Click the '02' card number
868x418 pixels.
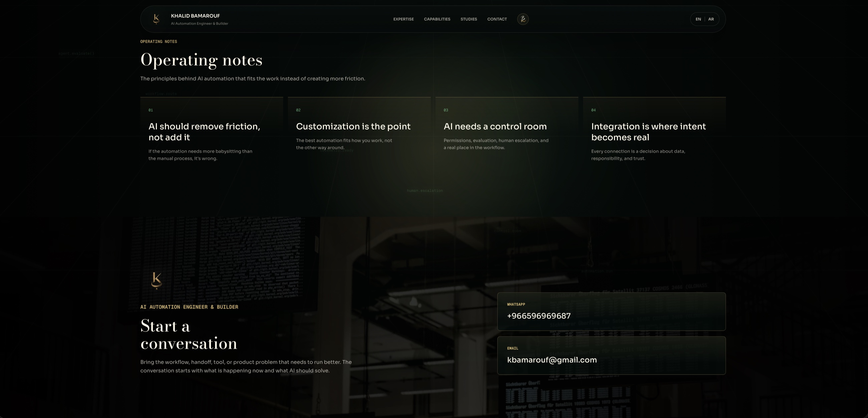(298, 110)
